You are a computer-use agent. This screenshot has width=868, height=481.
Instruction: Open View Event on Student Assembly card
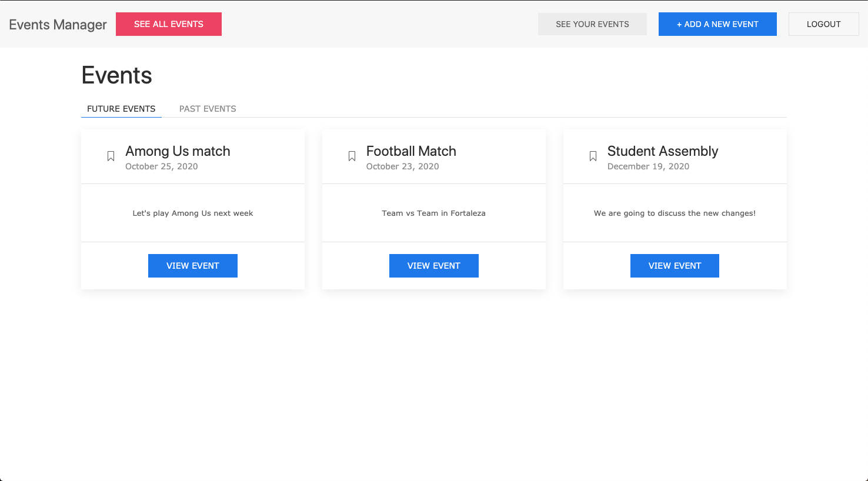675,266
